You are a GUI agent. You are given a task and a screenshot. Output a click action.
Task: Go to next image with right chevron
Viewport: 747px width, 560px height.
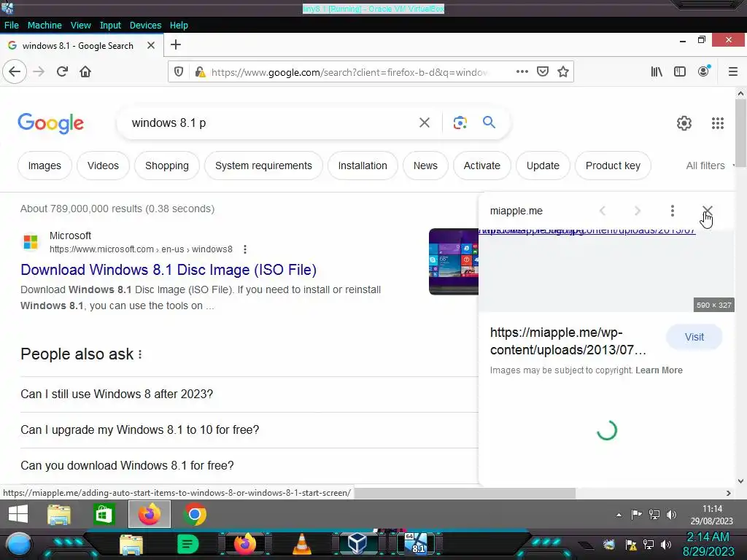click(638, 211)
